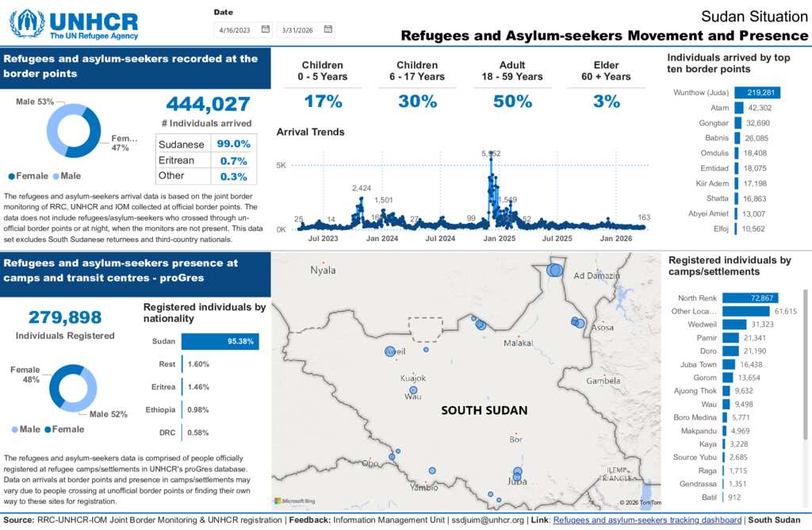The width and height of the screenshot is (812, 530).
Task: Click the ssdjuim@unhcr.org email address in footer
Action: 488,520
